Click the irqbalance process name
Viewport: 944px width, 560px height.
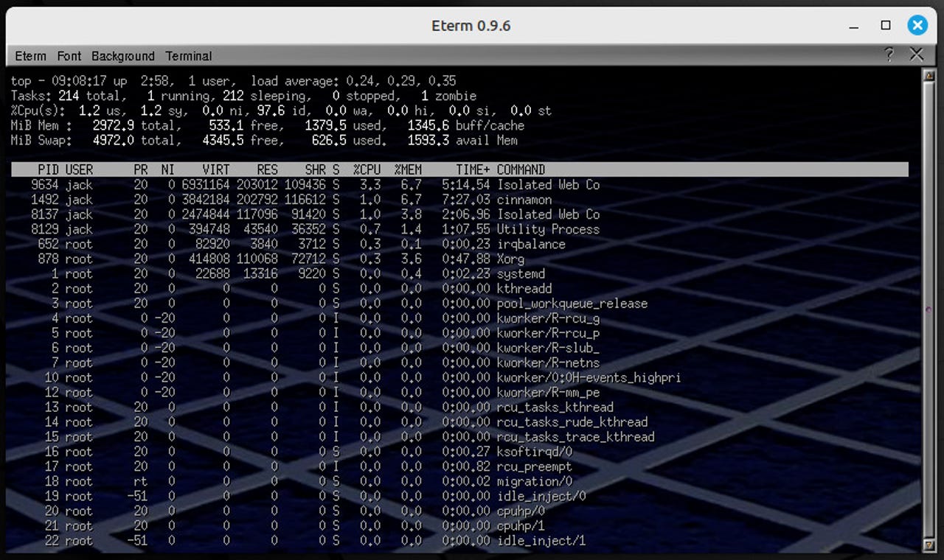coord(531,244)
